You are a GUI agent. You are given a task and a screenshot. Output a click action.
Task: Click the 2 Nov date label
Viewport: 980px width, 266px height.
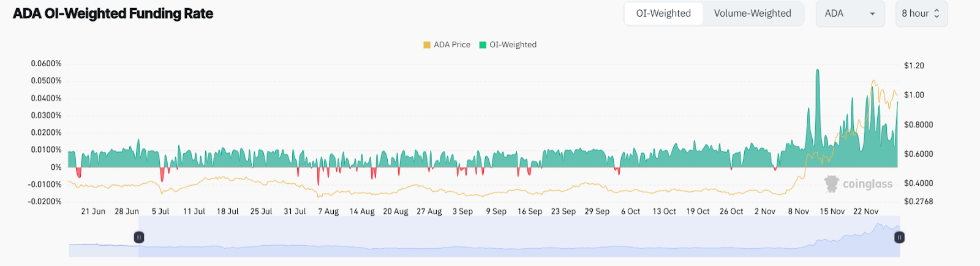coord(764,211)
